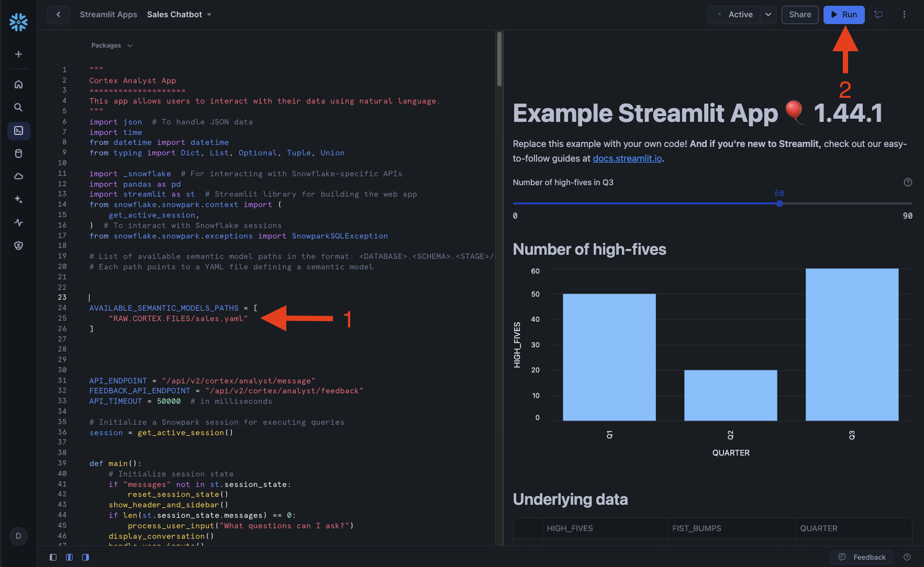
Task: Run the Streamlit app
Action: (844, 15)
